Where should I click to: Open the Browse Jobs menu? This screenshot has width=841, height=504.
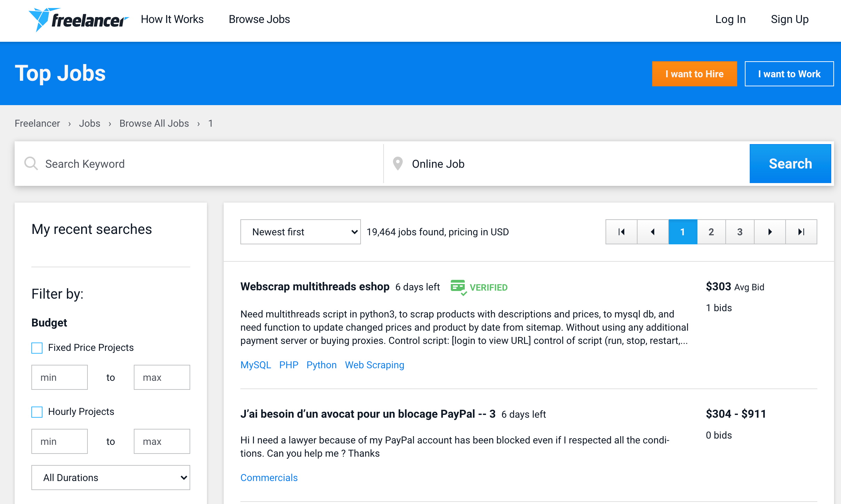(x=259, y=19)
